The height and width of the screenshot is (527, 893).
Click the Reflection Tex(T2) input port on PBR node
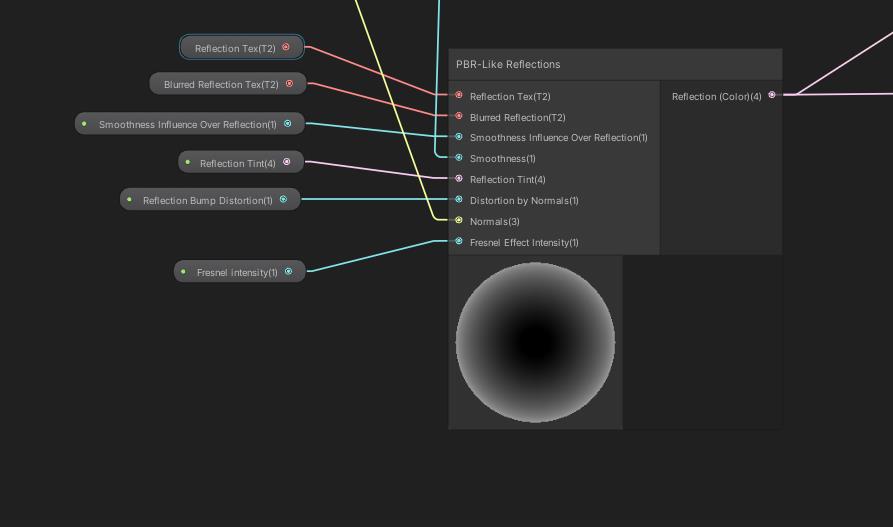tap(458, 95)
